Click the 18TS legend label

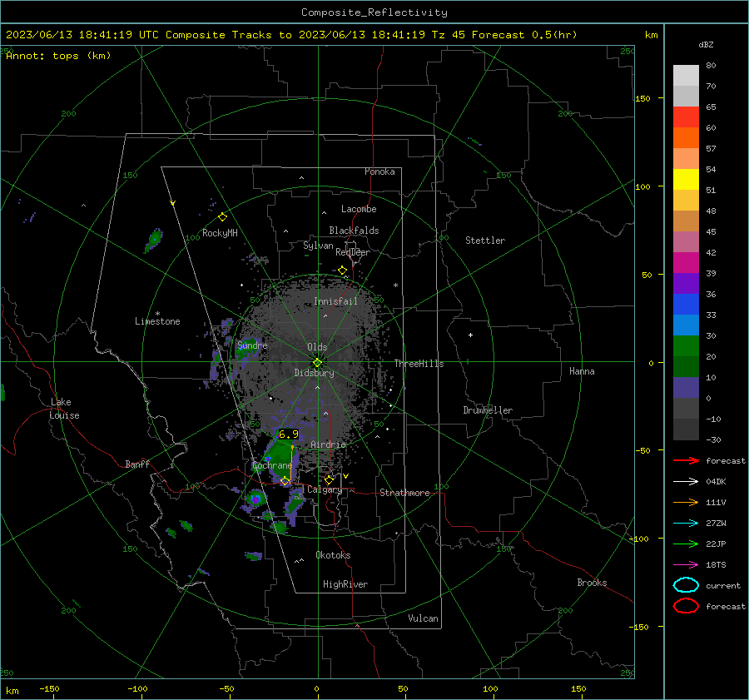pos(716,565)
